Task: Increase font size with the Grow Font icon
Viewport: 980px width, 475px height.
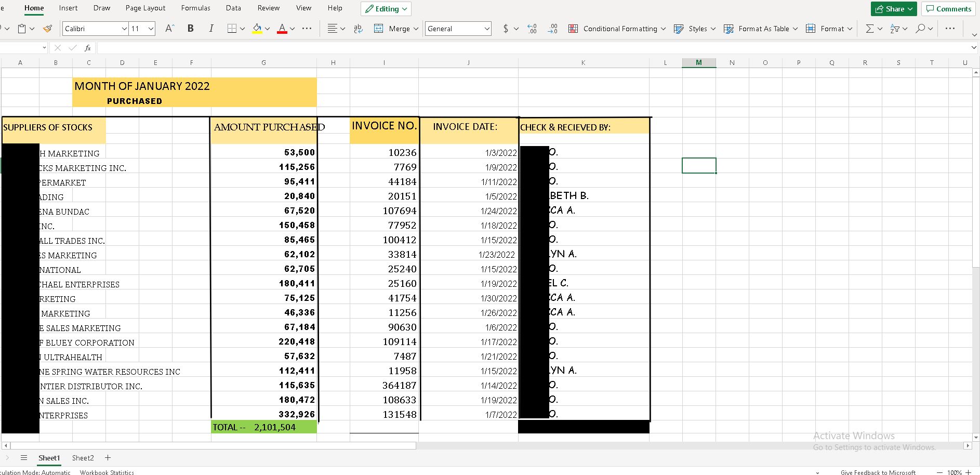Action: point(169,29)
